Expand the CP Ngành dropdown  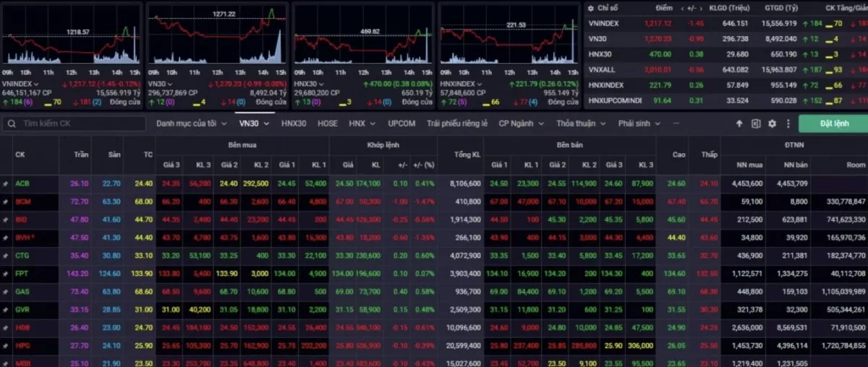(x=521, y=124)
